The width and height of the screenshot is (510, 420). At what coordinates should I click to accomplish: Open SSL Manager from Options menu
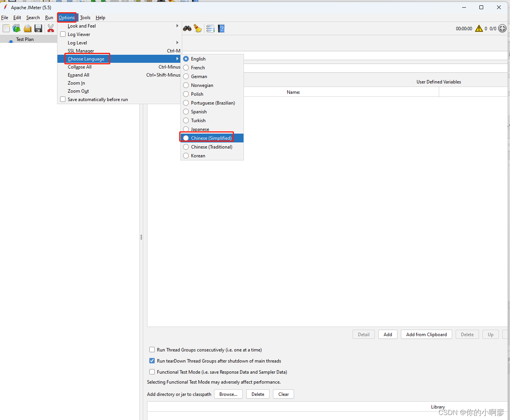pyautogui.click(x=119, y=51)
